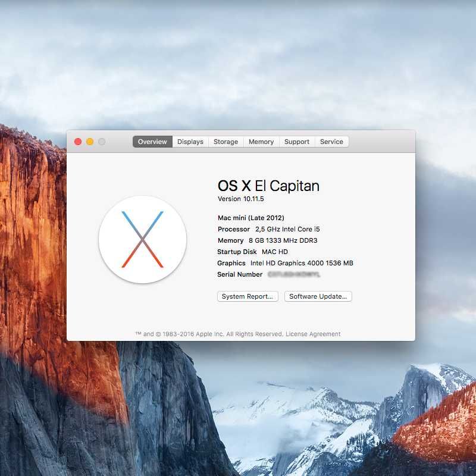Minimize window with the yellow button
Viewport: 476px width, 476px height.
(x=90, y=142)
